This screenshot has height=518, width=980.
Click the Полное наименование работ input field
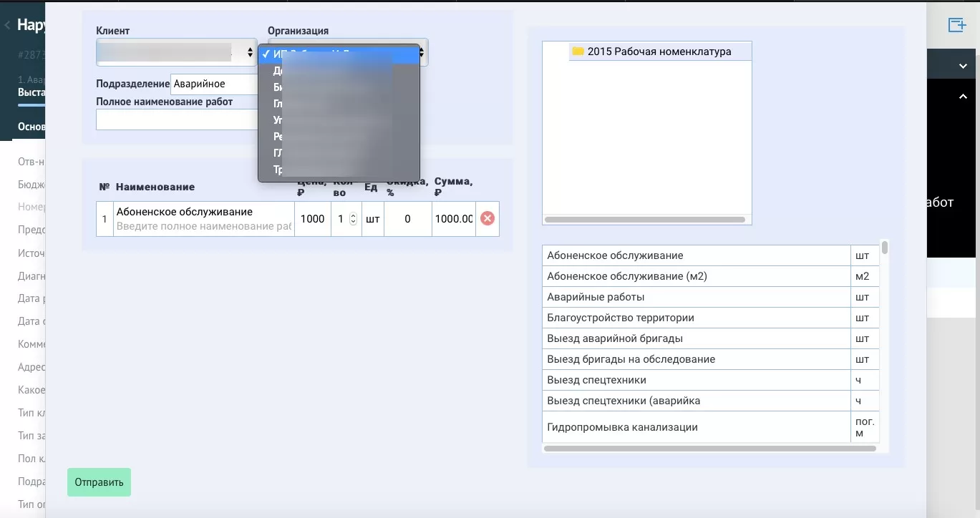click(176, 119)
